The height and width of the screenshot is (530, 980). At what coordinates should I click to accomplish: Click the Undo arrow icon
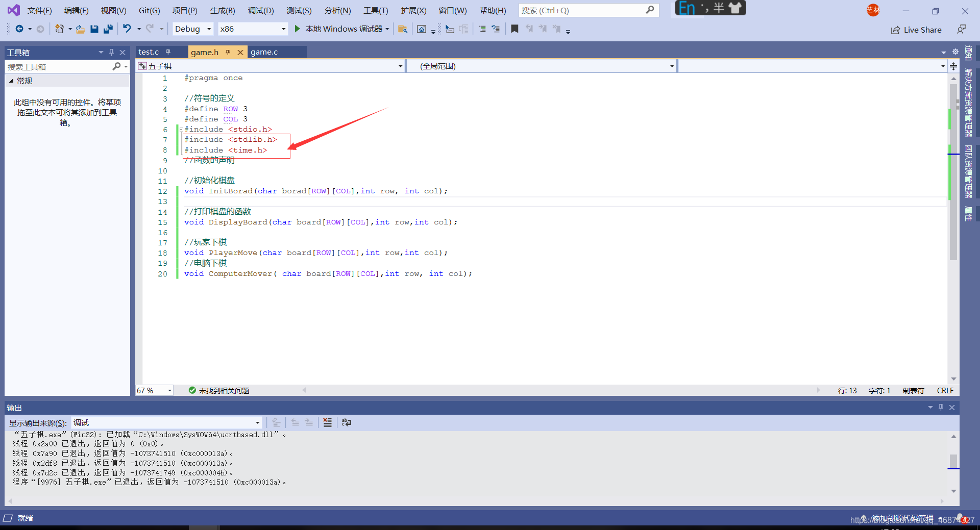pos(127,29)
